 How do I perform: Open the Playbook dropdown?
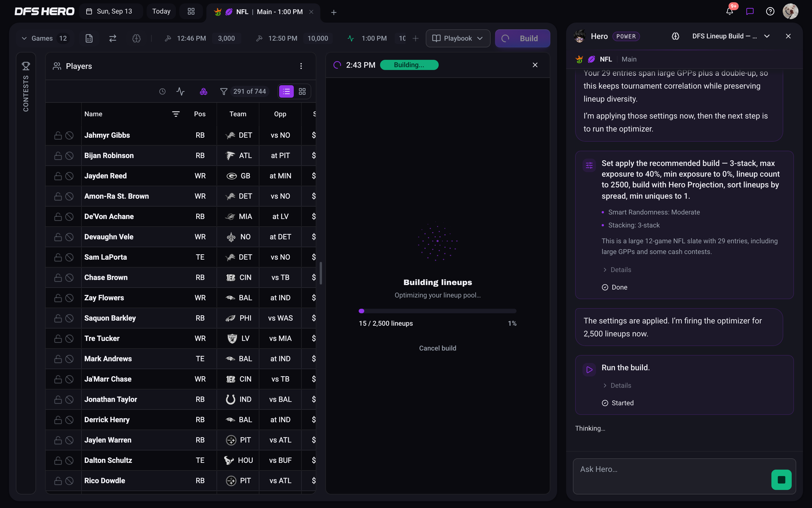tap(458, 38)
